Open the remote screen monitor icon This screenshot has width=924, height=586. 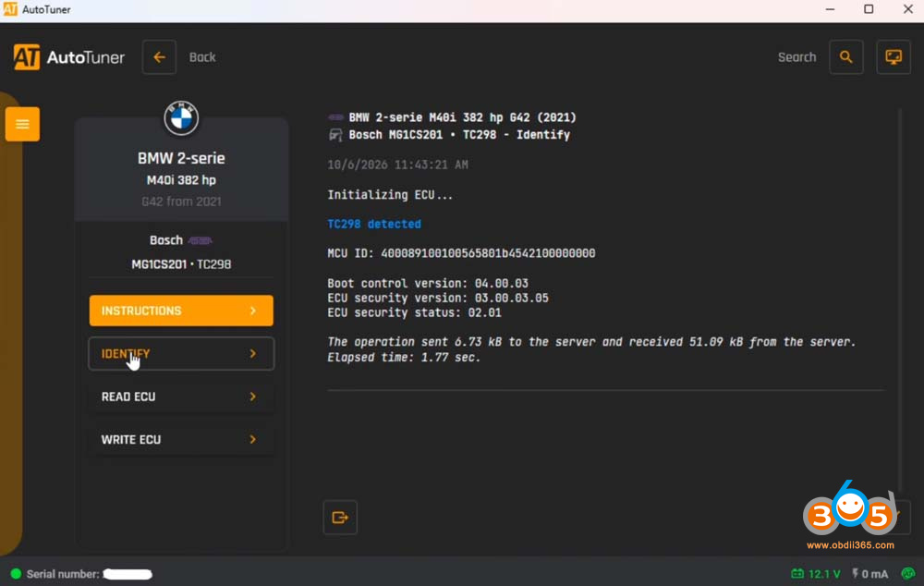(894, 57)
